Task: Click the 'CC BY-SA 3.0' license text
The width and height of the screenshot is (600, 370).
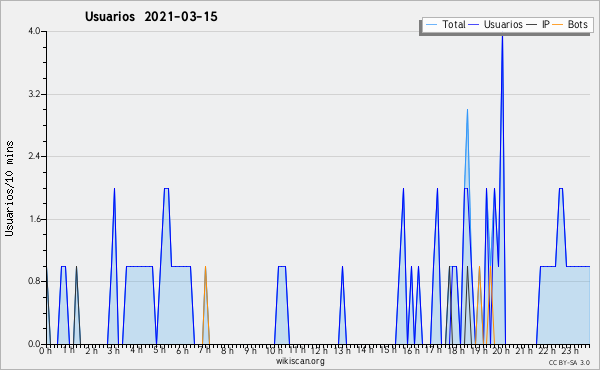Action: (x=569, y=363)
